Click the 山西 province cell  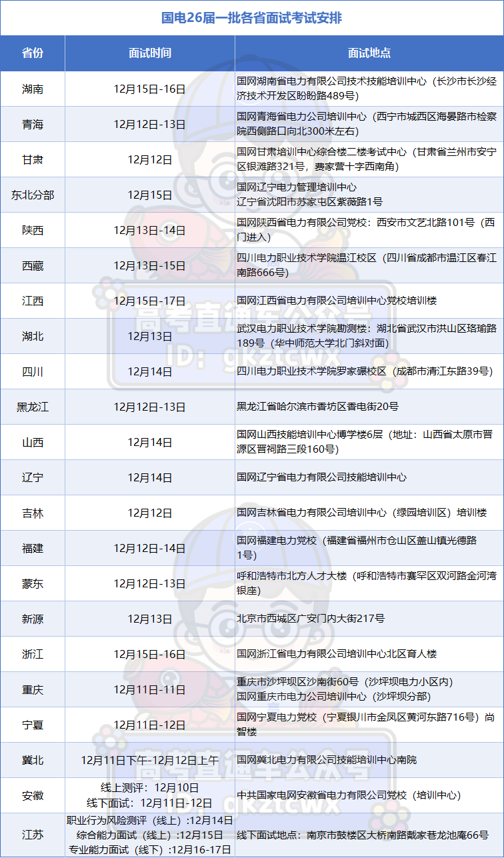pyautogui.click(x=33, y=442)
